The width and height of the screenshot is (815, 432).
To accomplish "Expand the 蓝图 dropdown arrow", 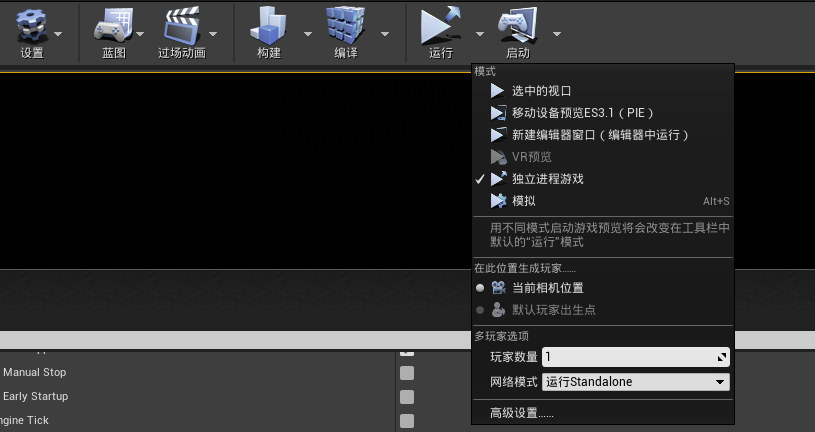I will [x=140, y=34].
